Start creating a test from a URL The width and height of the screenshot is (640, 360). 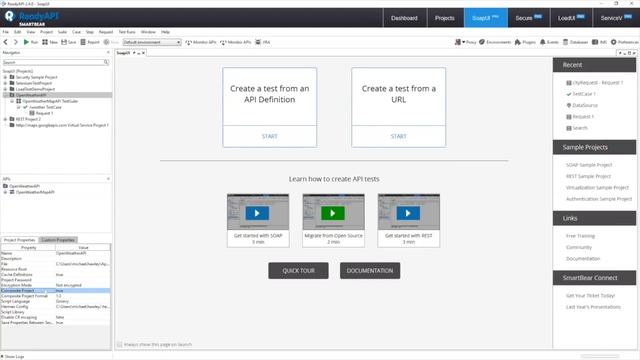398,136
